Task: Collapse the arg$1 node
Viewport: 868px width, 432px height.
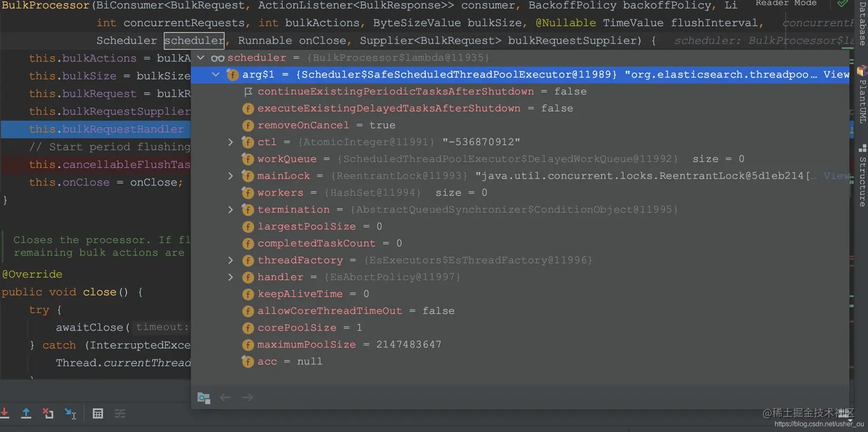Action: 216,75
